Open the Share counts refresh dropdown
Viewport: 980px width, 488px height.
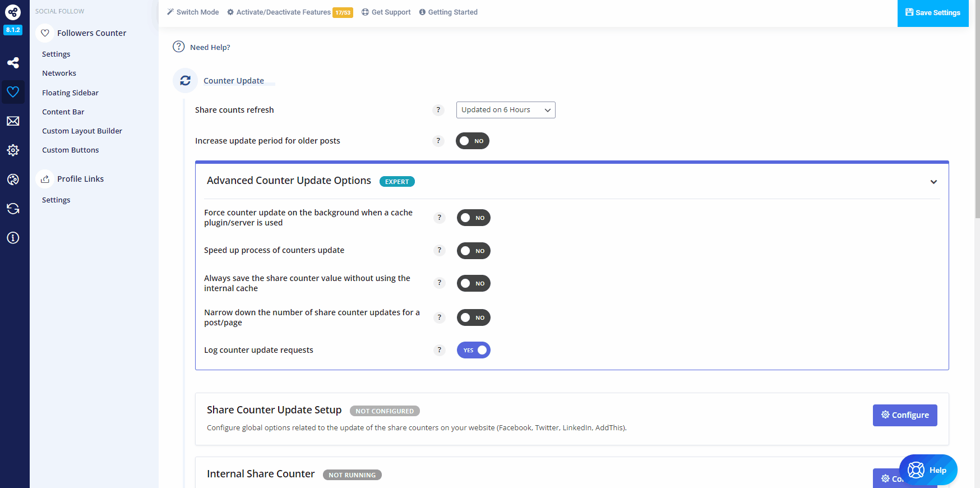click(x=505, y=110)
